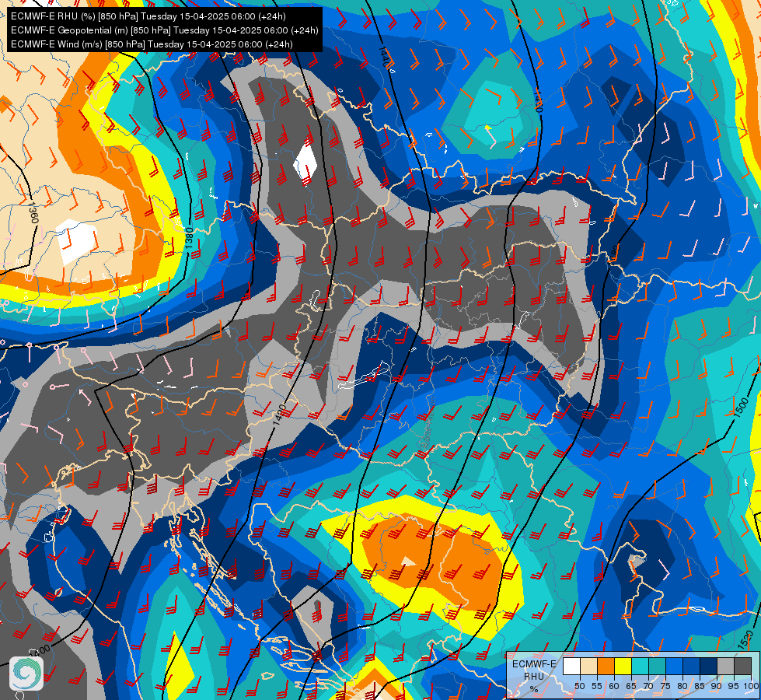Click the legend value 65
761x700 pixels.
[x=631, y=686]
